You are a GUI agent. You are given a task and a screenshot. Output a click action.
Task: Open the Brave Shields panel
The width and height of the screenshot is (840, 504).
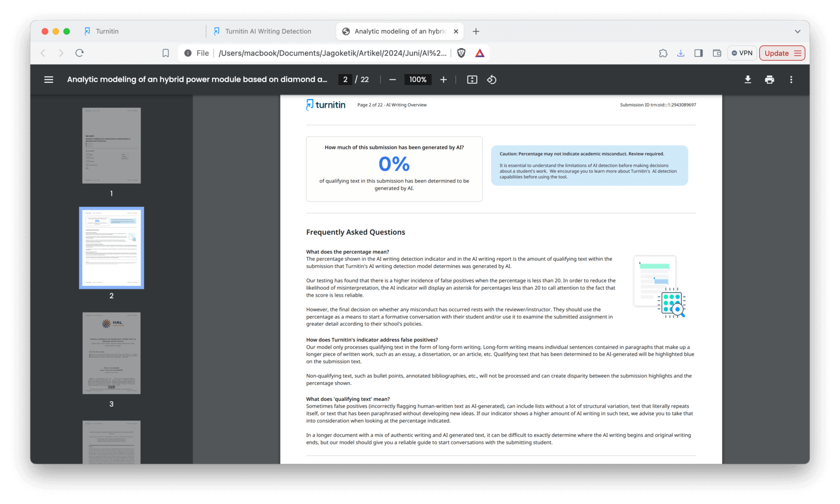pyautogui.click(x=461, y=53)
